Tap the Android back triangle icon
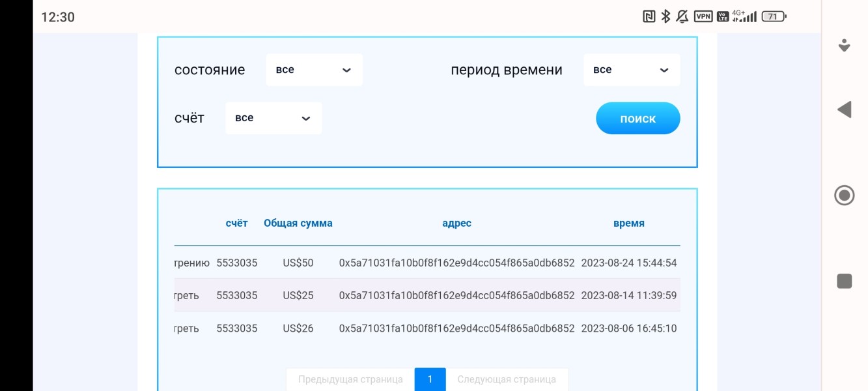 (x=845, y=109)
